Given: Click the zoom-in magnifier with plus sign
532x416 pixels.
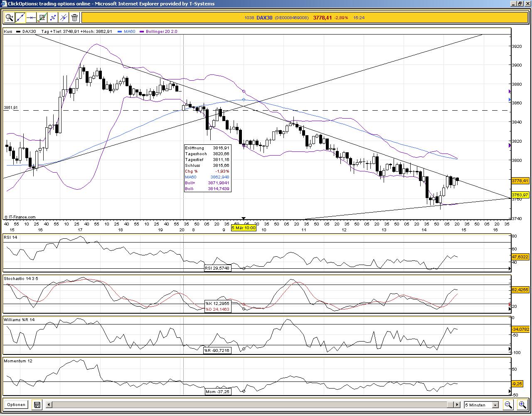Looking at the screenshot, I should click(522, 404).
